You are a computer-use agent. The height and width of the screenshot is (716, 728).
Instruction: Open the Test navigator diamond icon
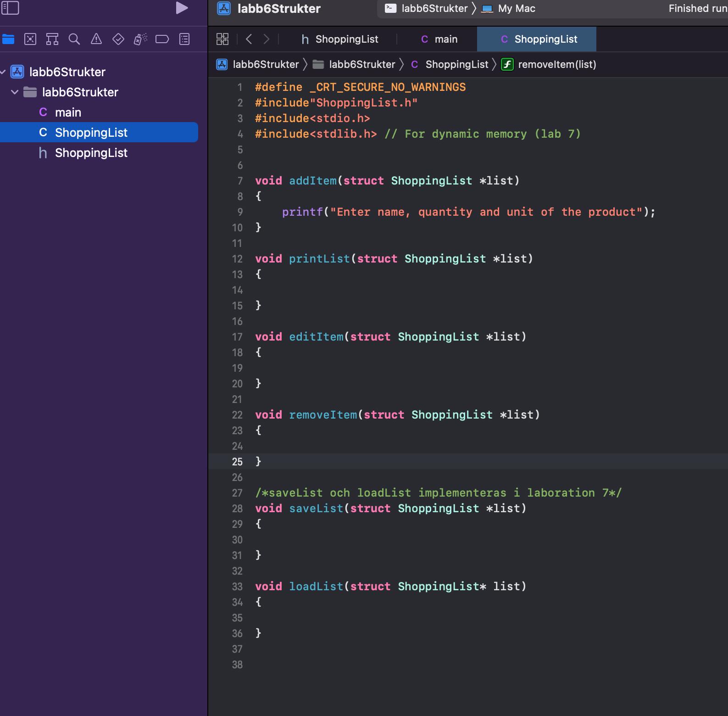tap(118, 39)
